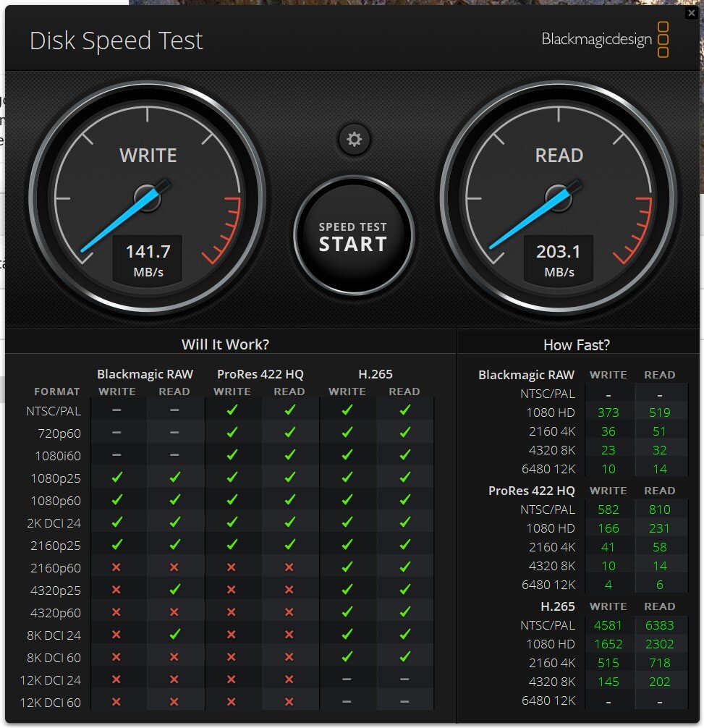
Task: Click the WRITE gauge label
Action: [148, 156]
